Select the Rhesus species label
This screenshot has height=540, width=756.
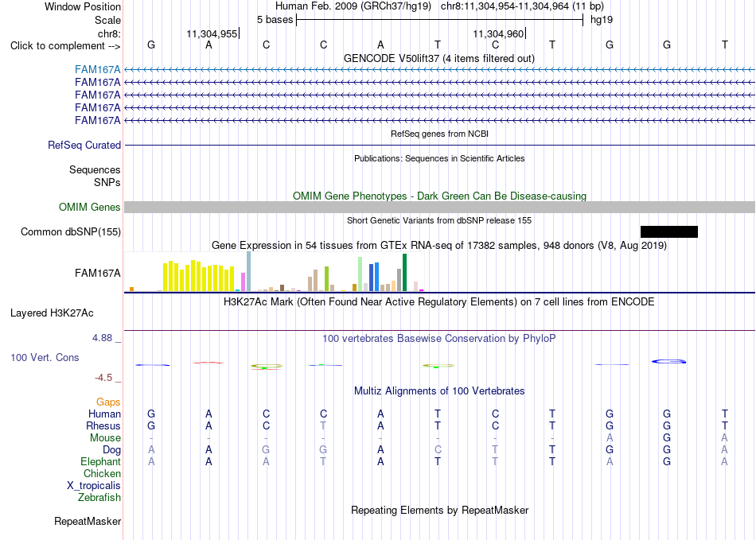point(103,425)
